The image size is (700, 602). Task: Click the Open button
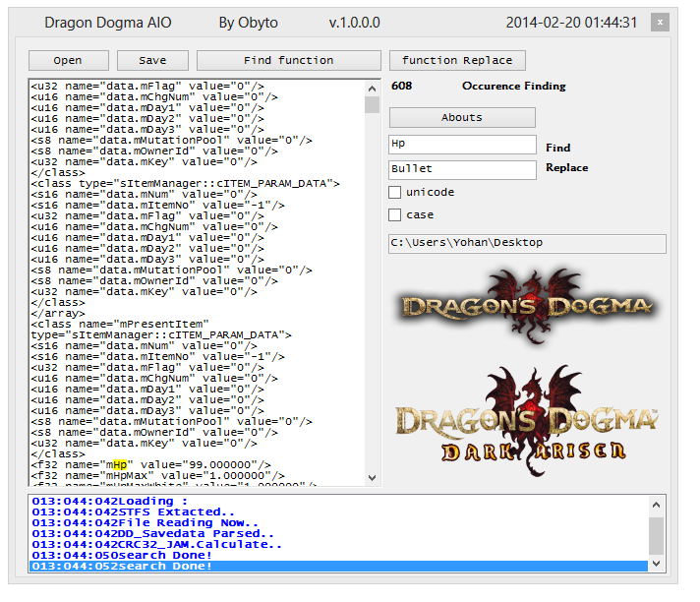click(x=68, y=61)
